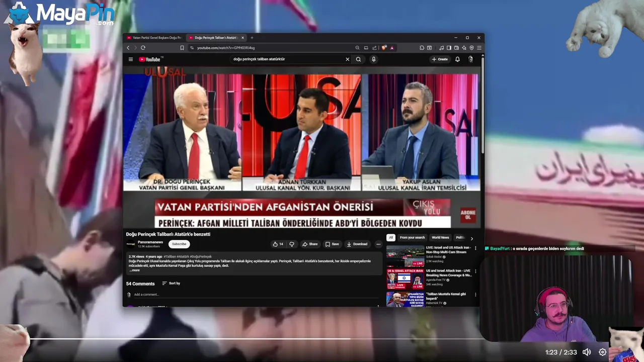Open YouTube notifications bell
Screen dimensions: 644x362
point(457,59)
